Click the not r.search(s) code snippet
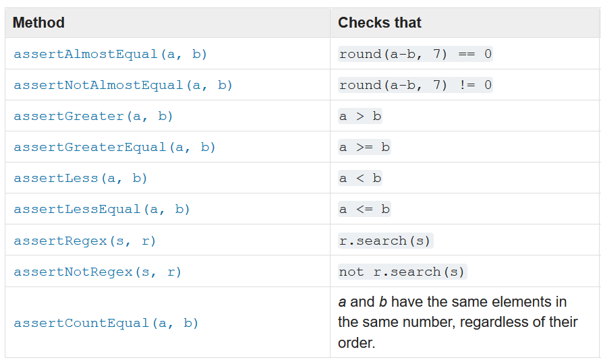This screenshot has height=364, width=601. [403, 272]
